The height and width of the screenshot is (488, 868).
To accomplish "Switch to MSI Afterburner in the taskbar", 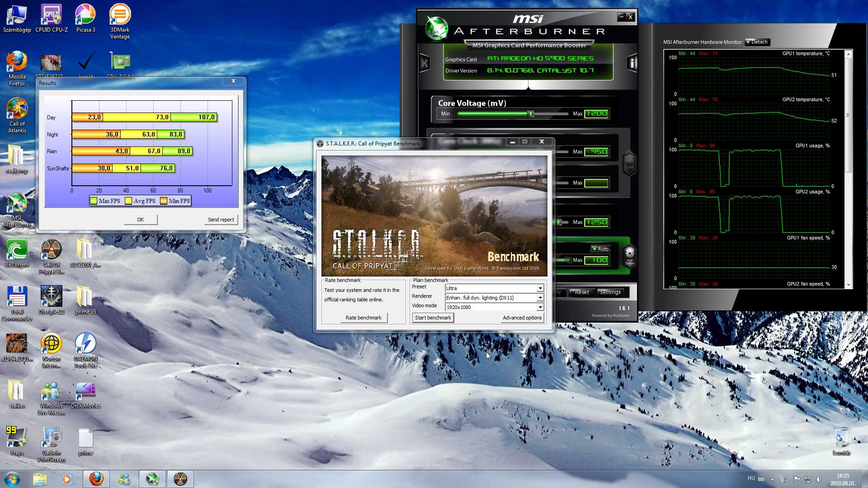I will 152,479.
